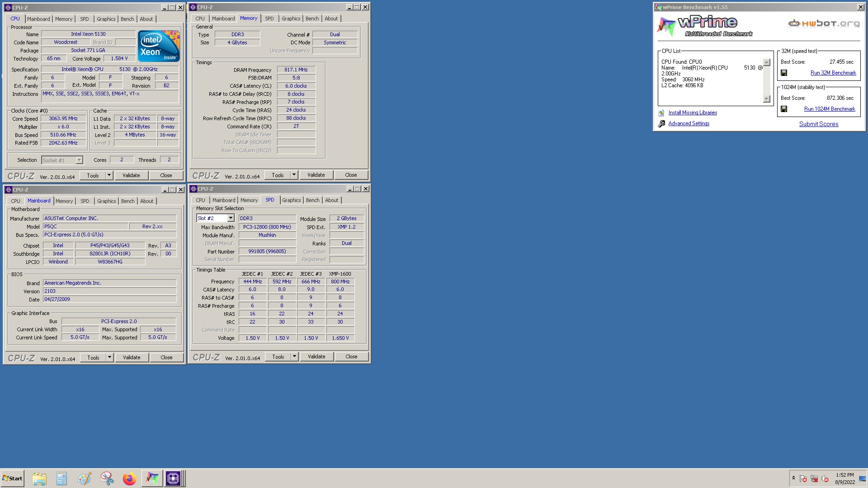Click the Advanced Settings wrench icon

coord(661,124)
